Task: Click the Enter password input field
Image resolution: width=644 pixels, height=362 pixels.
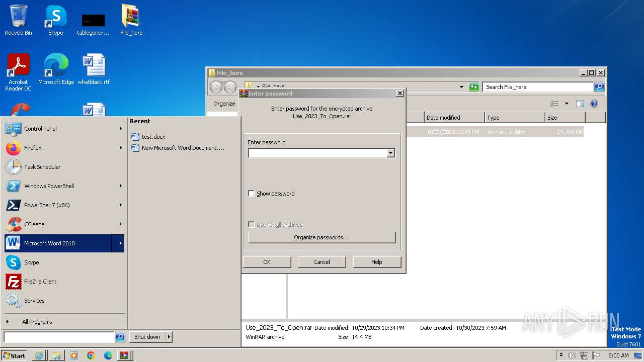Action: 317,153
